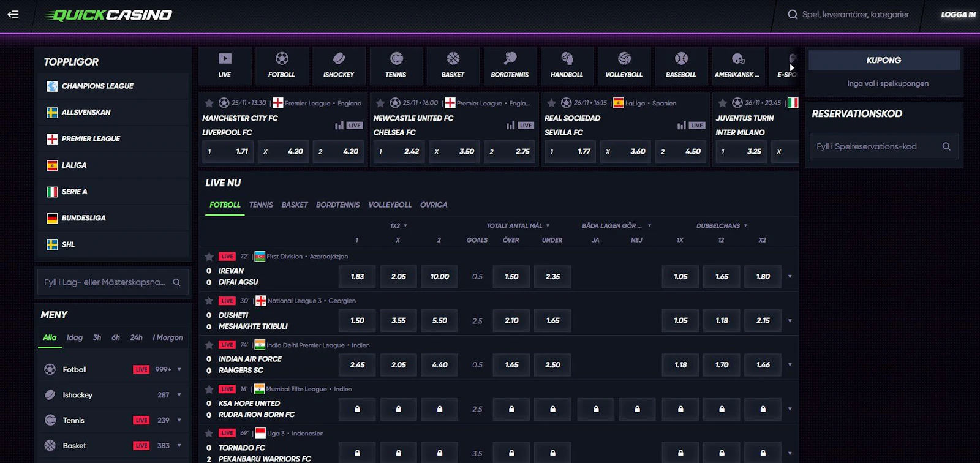The image size is (980, 463).
Task: Favorite the Dusheti vs Meshakhte Tkibuli match
Action: (209, 301)
